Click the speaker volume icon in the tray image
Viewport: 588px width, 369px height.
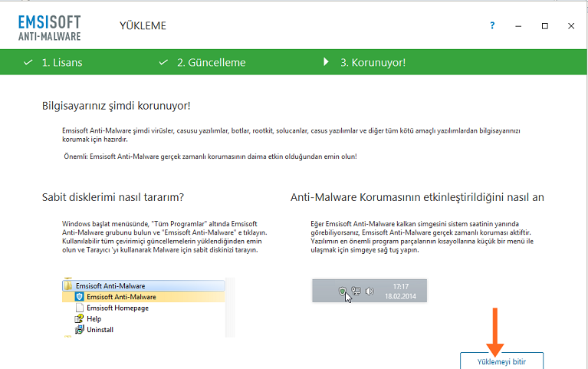coord(370,291)
